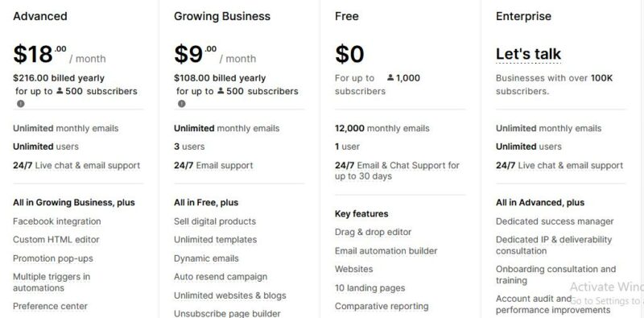Select Promotion pop-ups feature
Screen dimensions: 644x318
pos(53,258)
